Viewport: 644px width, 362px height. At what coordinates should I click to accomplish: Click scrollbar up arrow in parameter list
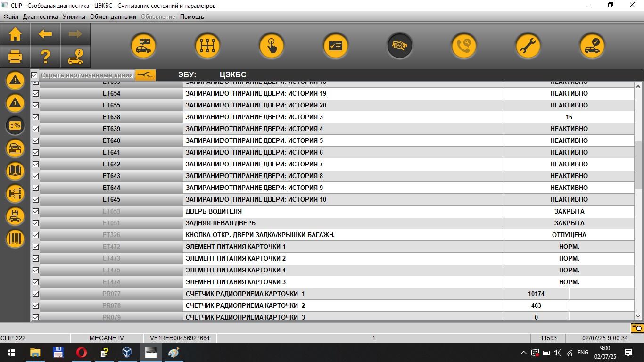click(638, 86)
